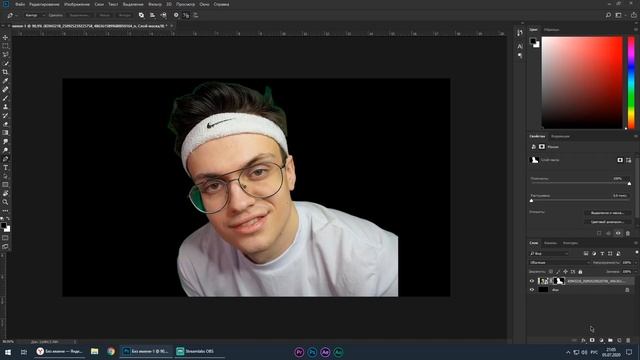The image size is (640, 360).
Task: Select the Eraser tool
Action: 5,124
